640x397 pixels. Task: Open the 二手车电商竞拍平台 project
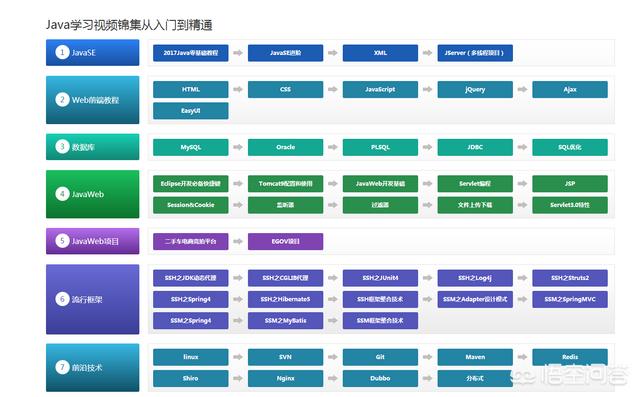click(191, 242)
